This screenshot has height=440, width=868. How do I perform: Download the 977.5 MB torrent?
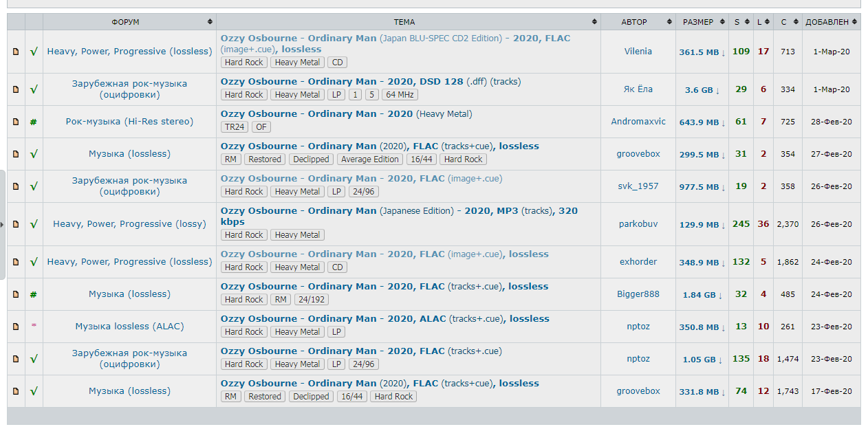coord(702,187)
